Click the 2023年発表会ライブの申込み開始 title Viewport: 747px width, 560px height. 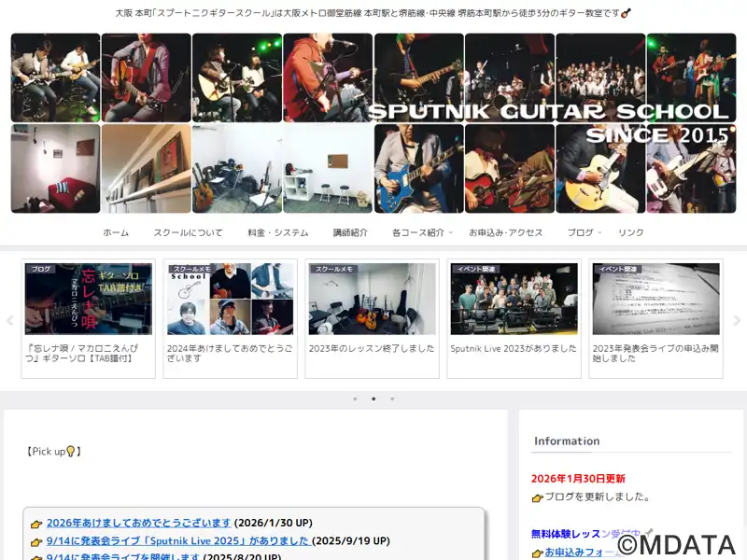tap(655, 354)
